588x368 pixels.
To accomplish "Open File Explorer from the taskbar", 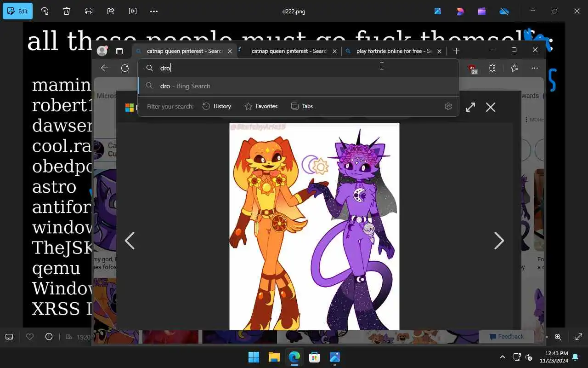I will click(274, 357).
